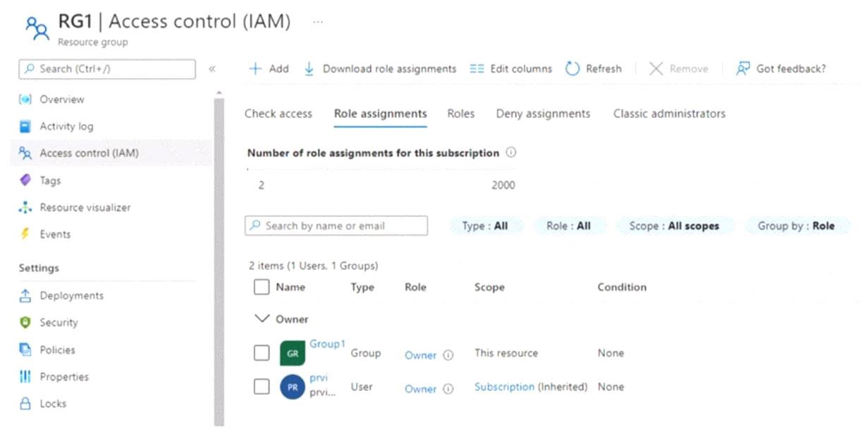868x429 pixels.
Task: Click the Refresh icon in toolbar
Action: [573, 69]
